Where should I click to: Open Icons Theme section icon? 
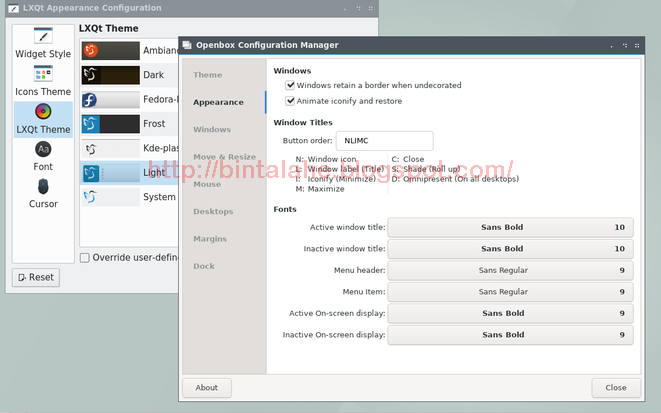tap(43, 74)
